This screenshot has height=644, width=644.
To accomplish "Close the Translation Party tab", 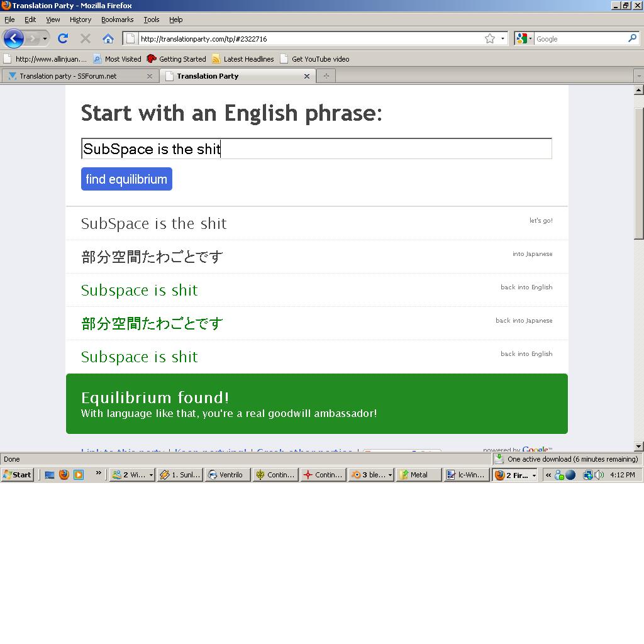I will pos(307,76).
